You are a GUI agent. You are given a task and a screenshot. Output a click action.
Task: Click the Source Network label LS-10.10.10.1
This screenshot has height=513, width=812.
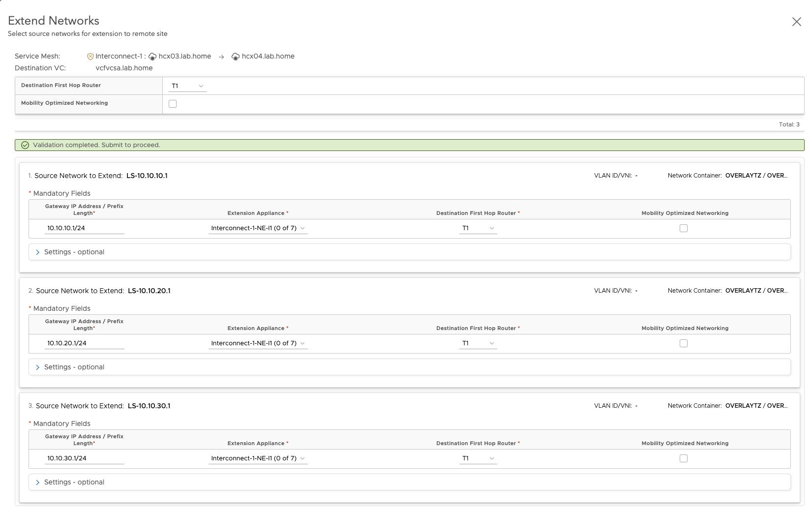tap(148, 176)
